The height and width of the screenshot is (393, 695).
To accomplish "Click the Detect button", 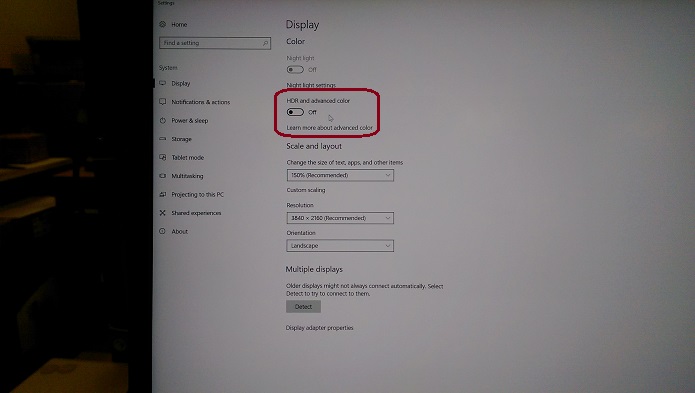I will pyautogui.click(x=303, y=307).
